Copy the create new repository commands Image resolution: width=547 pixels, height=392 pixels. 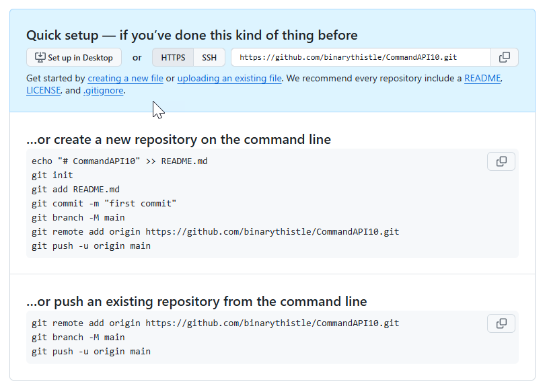(x=501, y=161)
